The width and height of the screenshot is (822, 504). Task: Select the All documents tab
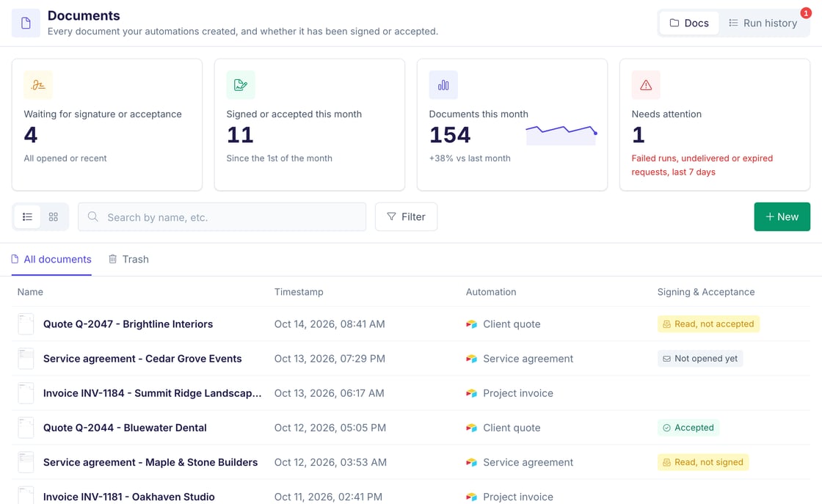[x=51, y=259]
